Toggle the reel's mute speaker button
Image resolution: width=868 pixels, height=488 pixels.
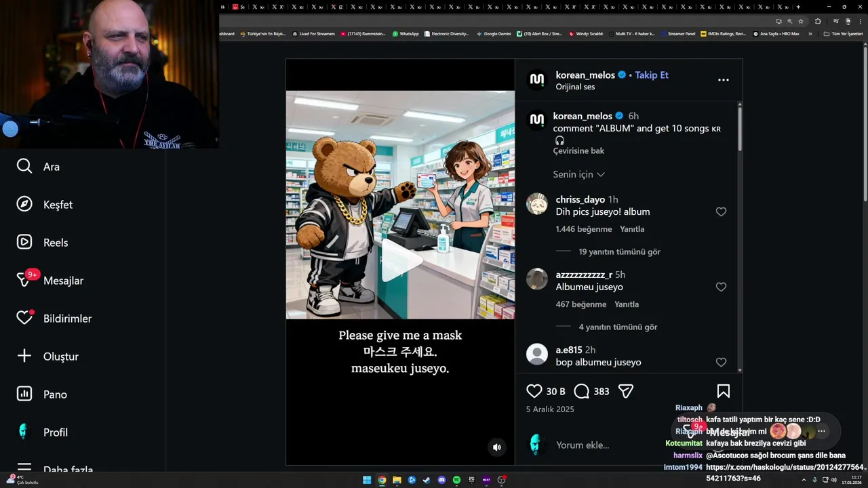(x=497, y=447)
